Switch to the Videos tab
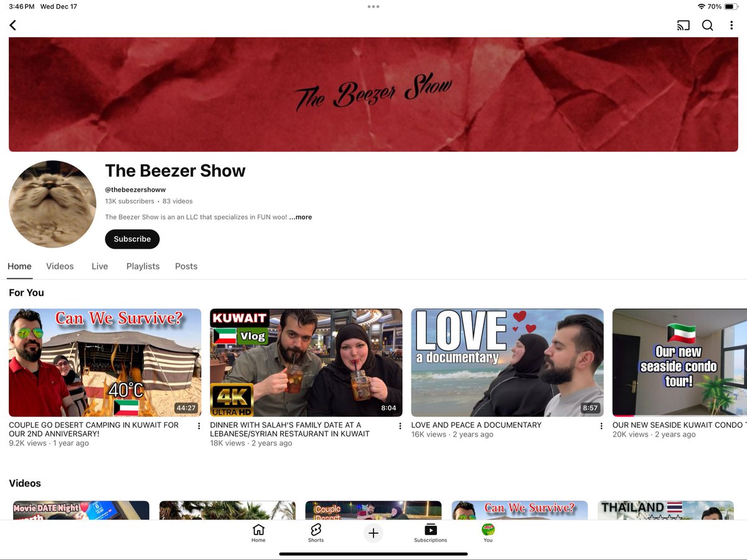747x560 pixels. 60,266
